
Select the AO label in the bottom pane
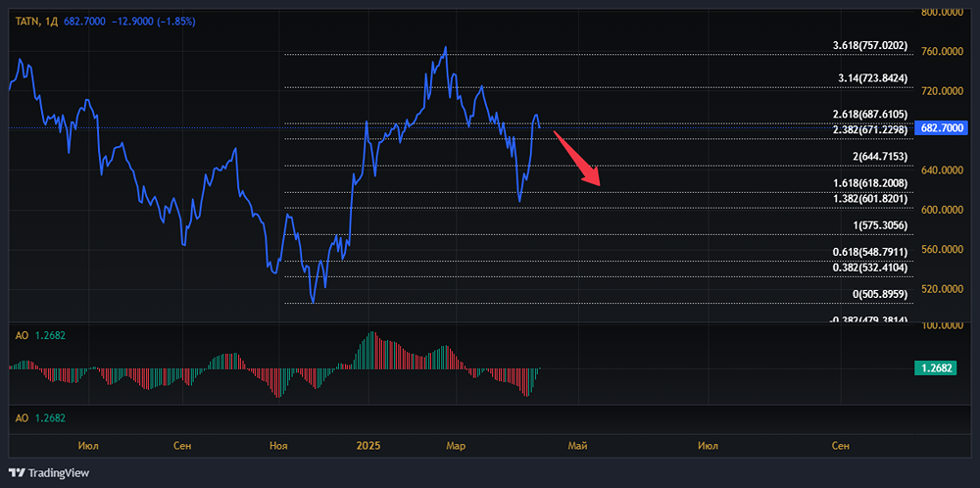click(21, 418)
